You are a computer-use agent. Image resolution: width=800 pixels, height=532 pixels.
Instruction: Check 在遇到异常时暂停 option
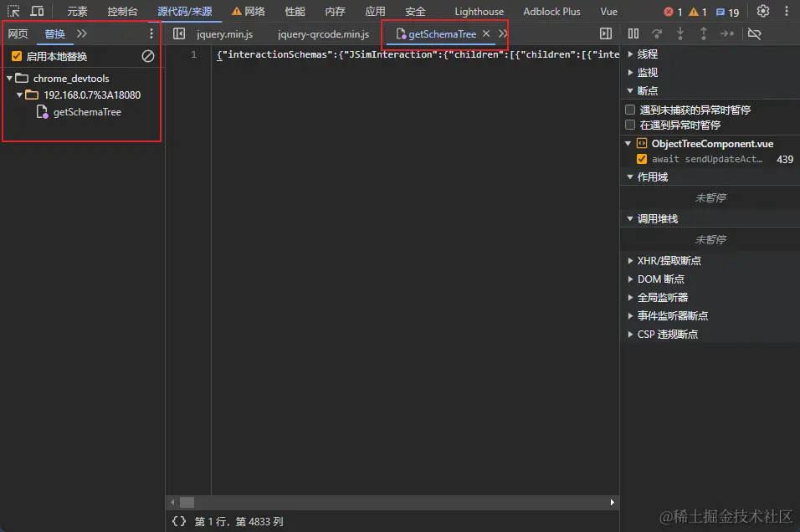click(630, 125)
